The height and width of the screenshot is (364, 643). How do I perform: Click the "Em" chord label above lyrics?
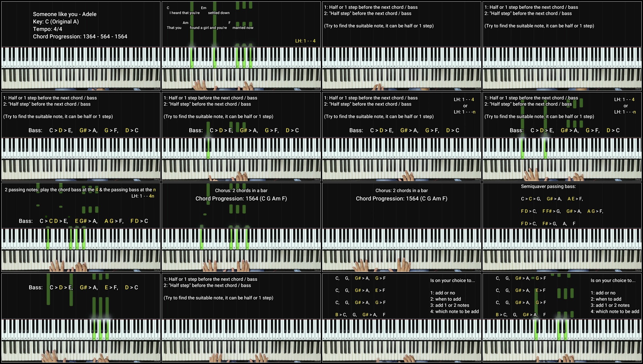(204, 8)
